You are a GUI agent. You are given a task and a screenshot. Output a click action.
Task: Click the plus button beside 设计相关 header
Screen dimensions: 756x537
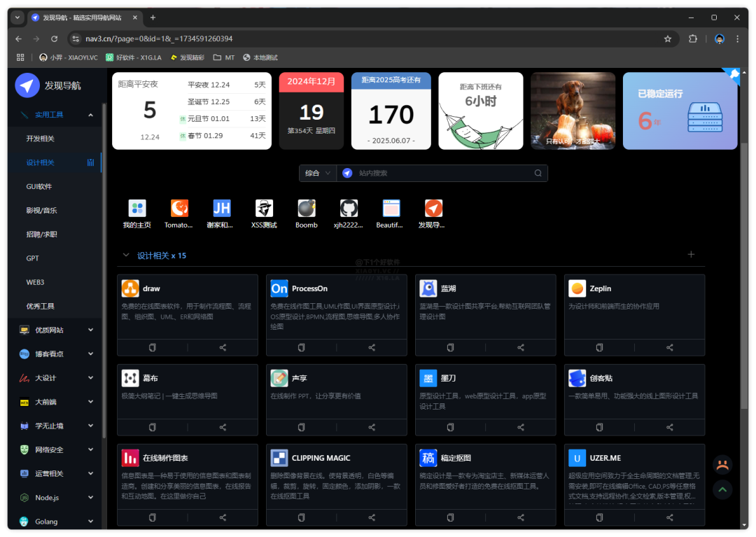(x=691, y=255)
